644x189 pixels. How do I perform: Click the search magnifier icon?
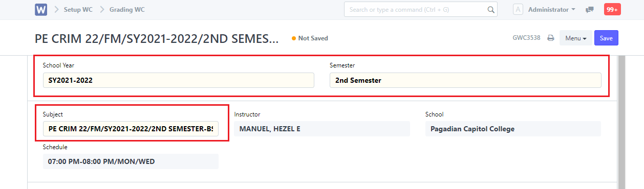pos(491,9)
